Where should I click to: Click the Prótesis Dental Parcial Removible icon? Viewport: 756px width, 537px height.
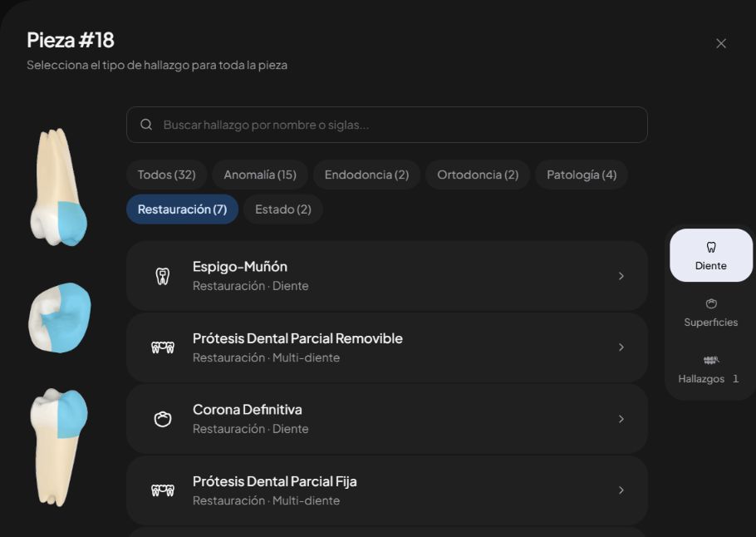point(163,347)
